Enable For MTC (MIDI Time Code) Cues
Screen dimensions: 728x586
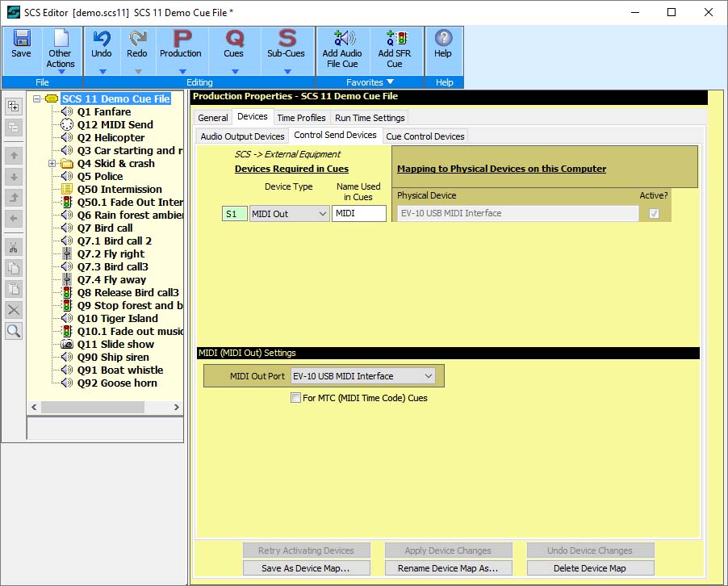(x=296, y=398)
